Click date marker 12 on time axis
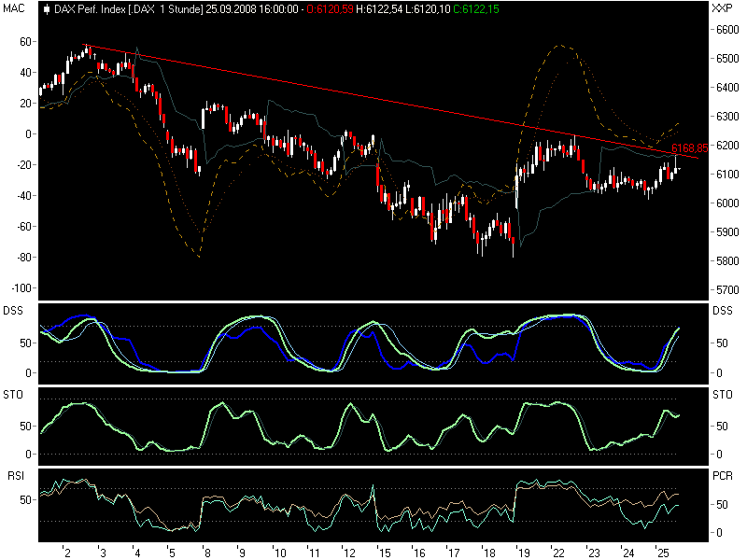Screen dimensions: 747x560 point(349,553)
